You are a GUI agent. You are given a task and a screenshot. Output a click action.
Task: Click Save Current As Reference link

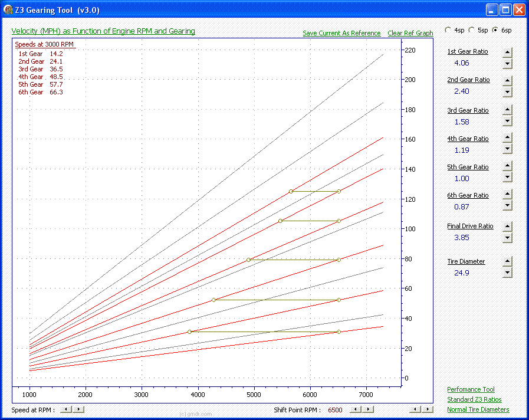coord(341,33)
